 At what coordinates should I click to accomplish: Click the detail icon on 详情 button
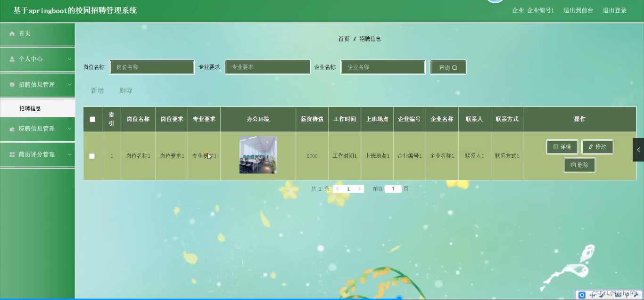click(x=556, y=146)
